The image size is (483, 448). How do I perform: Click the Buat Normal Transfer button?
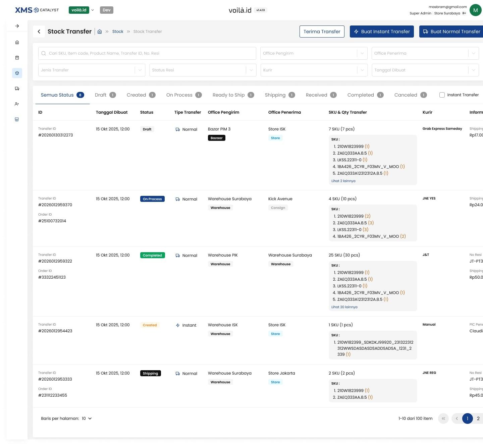tap(451, 32)
